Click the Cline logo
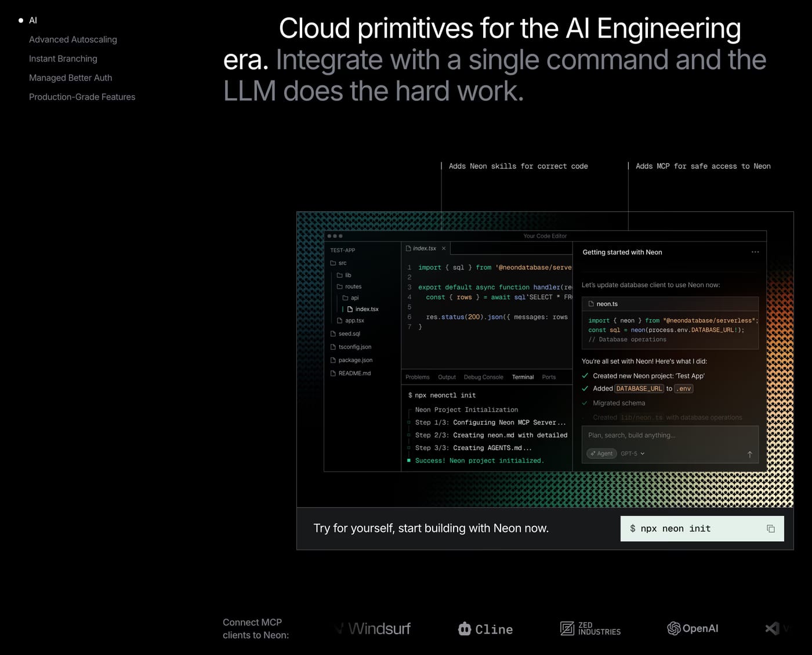Image resolution: width=812 pixels, height=655 pixels. pyautogui.click(x=485, y=629)
